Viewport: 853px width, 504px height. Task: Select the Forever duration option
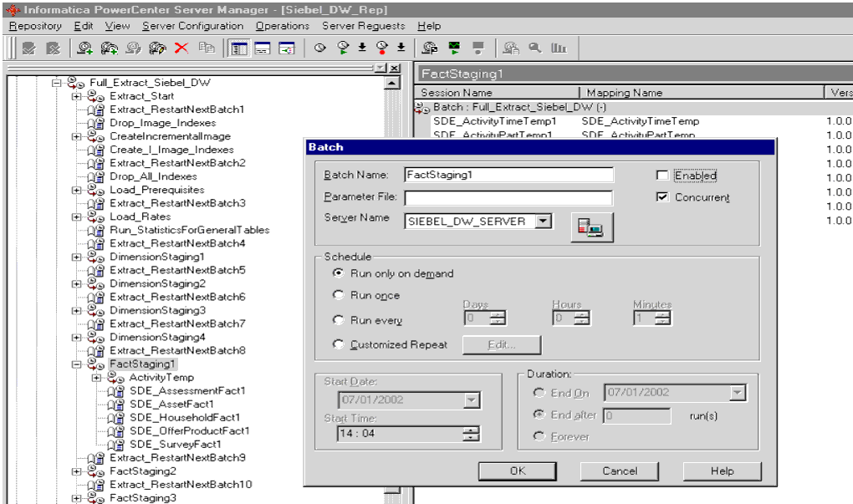[x=539, y=436]
